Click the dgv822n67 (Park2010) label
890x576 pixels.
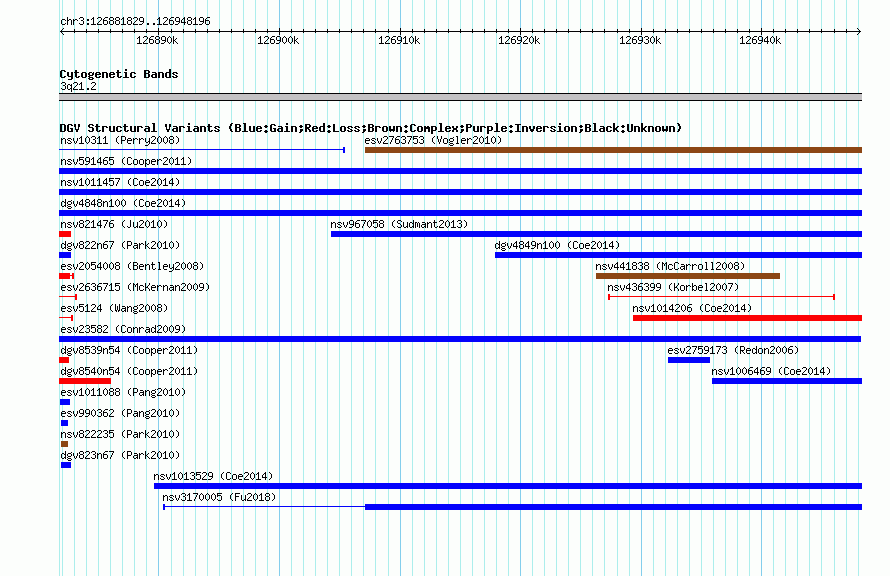(x=120, y=245)
